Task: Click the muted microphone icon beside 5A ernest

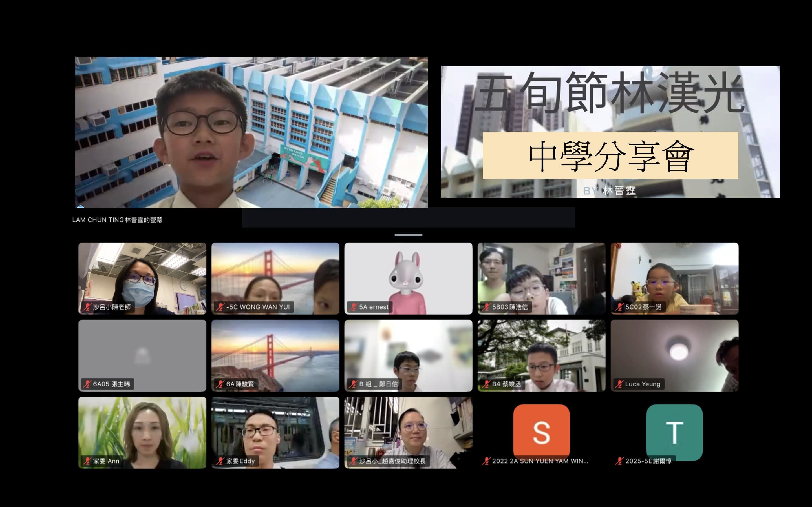Action: (353, 307)
